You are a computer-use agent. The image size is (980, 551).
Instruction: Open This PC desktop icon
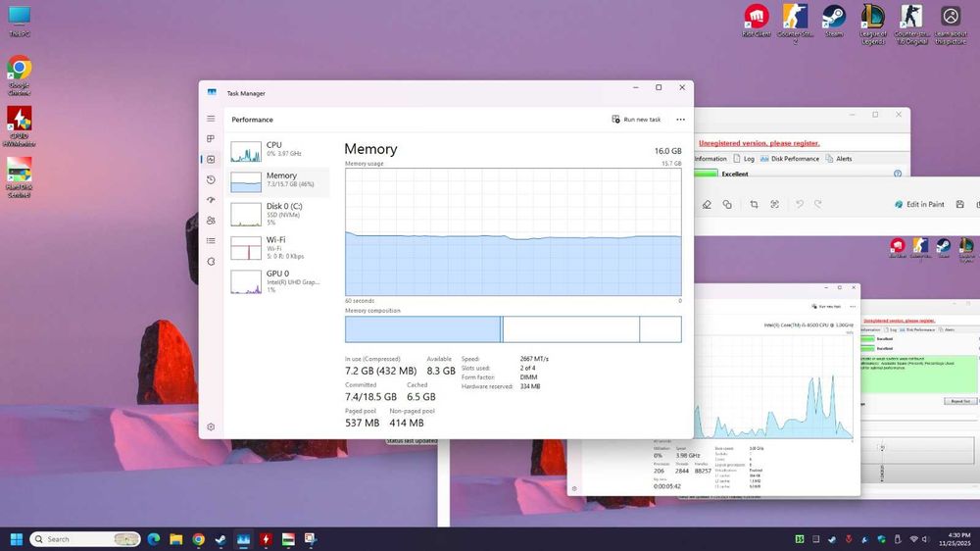click(x=19, y=21)
